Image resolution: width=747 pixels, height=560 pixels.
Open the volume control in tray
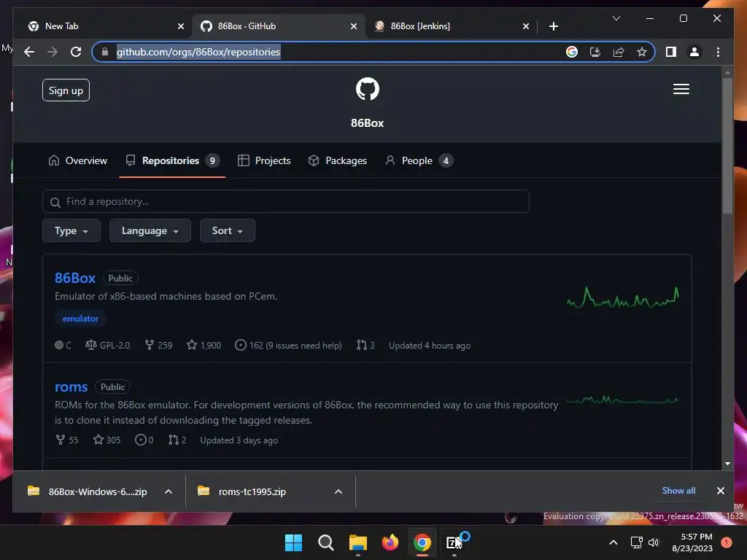(x=653, y=542)
